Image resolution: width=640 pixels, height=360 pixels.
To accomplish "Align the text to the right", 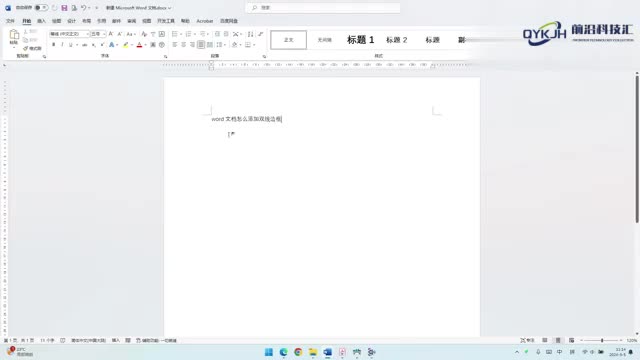I will [192, 44].
